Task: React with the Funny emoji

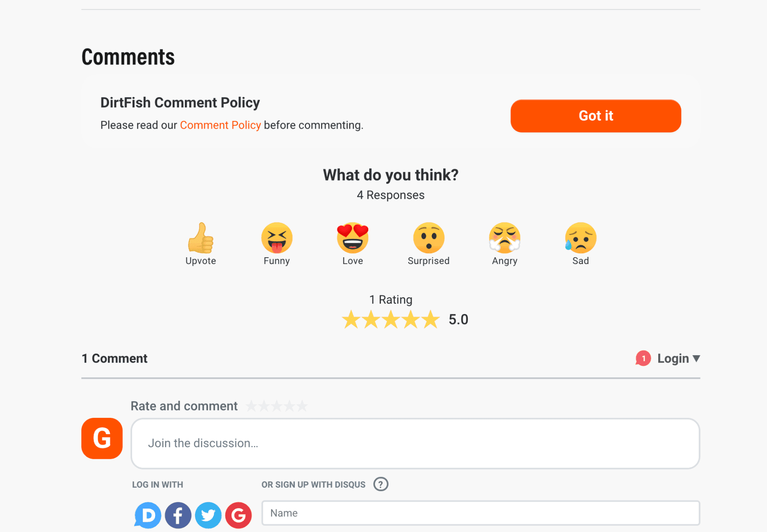Action: tap(277, 238)
